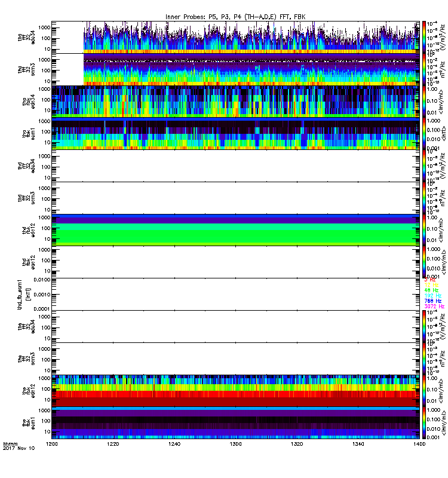Click the tha fff edc34 spectrogram panel
The height and width of the screenshot is (478, 448).
tap(235, 37)
